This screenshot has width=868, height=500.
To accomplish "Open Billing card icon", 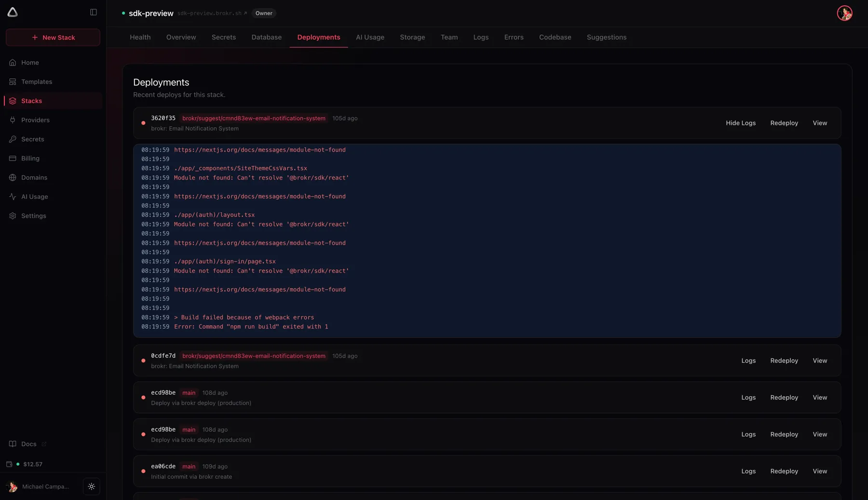I will click(13, 158).
